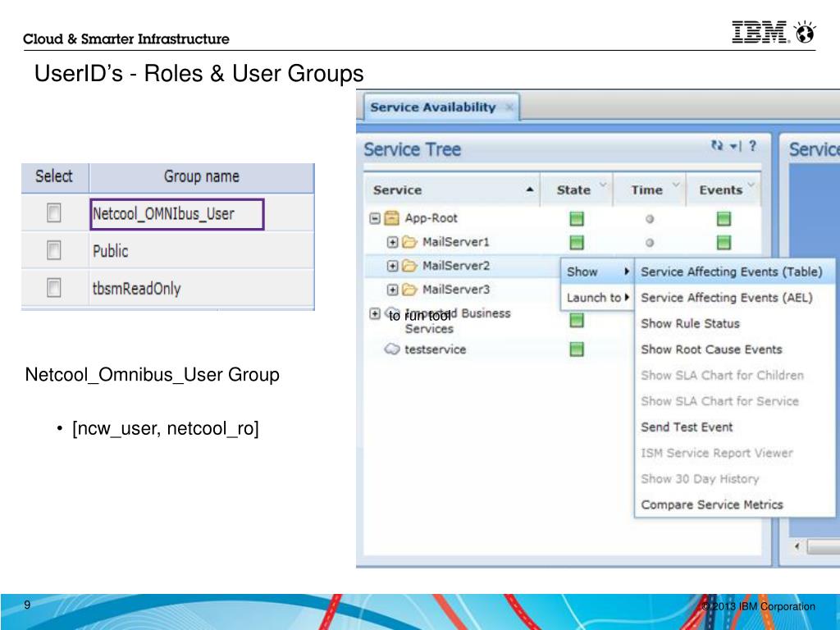Click the MailServer1 folder icon
The width and height of the screenshot is (840, 630).
coord(409,242)
